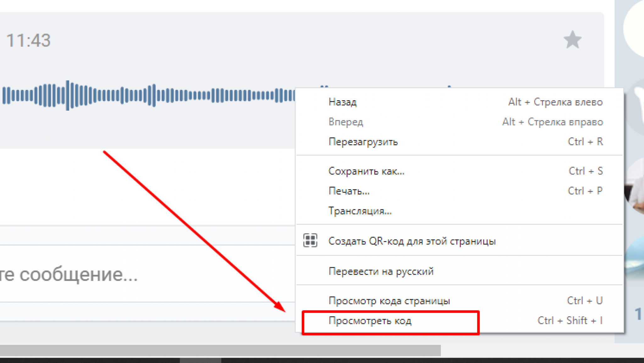Viewport: 644px width, 363px height.
Task: Choose 'Сохранить как...' option
Action: (459, 171)
